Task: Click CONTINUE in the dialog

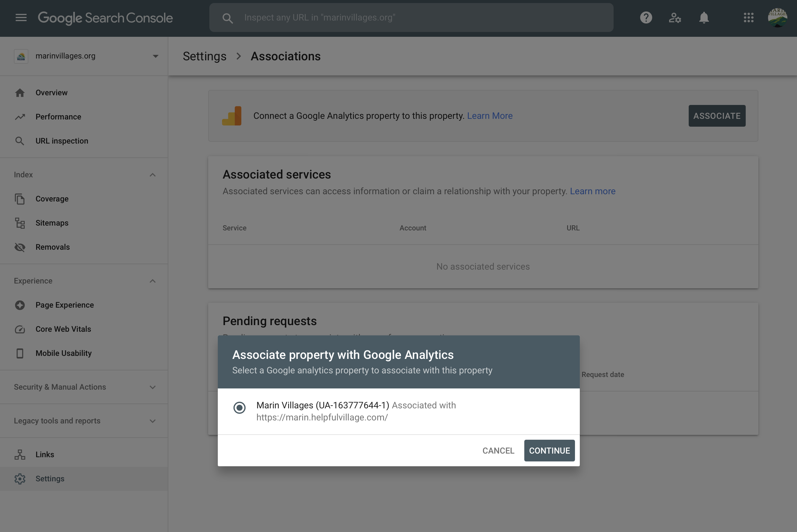Action: 549,451
